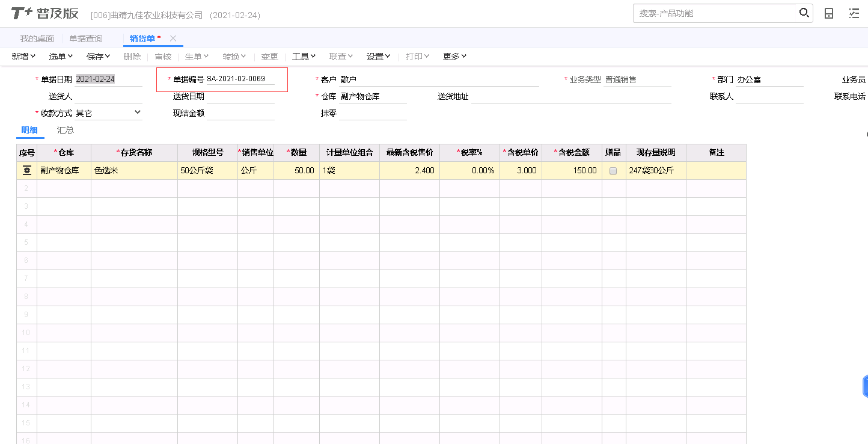Expand the 工具 dropdown

[304, 57]
